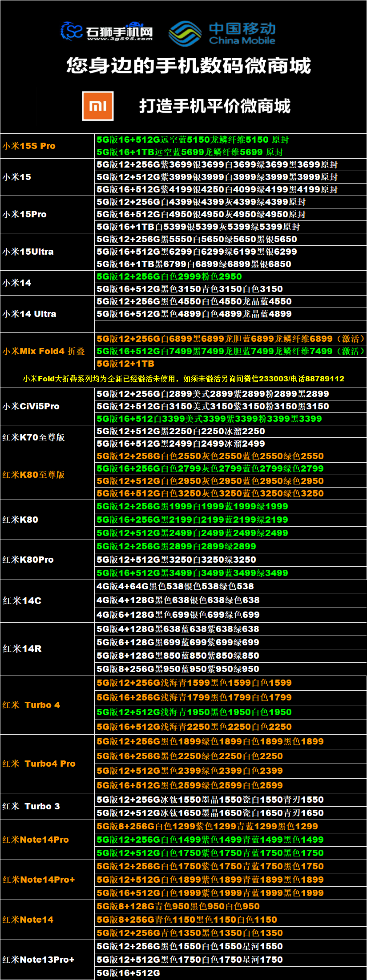Select the 红米K80至尊版 model label
Viewport: 367px width, 980px height.
click(x=33, y=475)
